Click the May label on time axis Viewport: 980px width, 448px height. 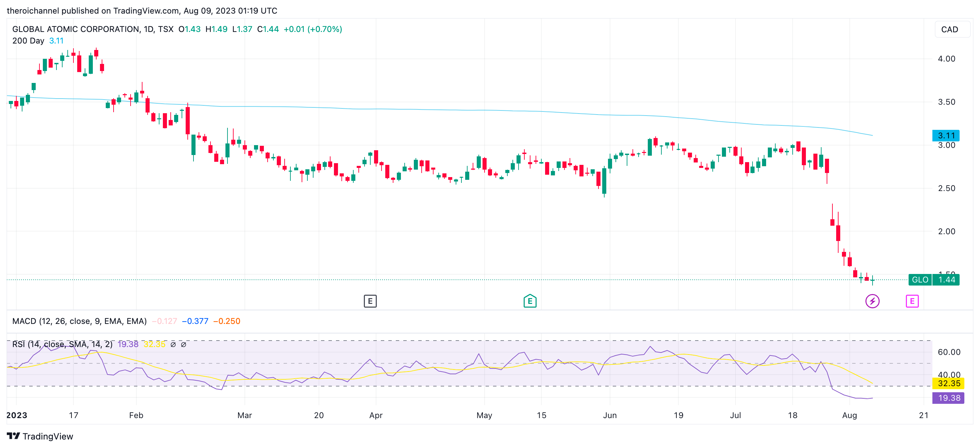coord(484,415)
